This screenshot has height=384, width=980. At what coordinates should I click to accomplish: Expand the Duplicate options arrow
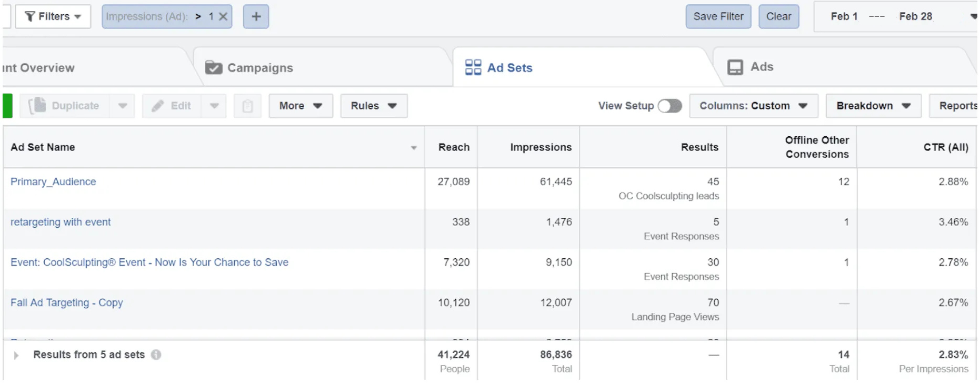click(122, 106)
